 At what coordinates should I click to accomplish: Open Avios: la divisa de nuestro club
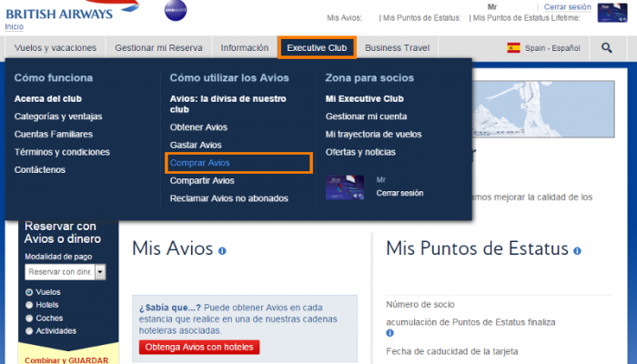(x=227, y=104)
